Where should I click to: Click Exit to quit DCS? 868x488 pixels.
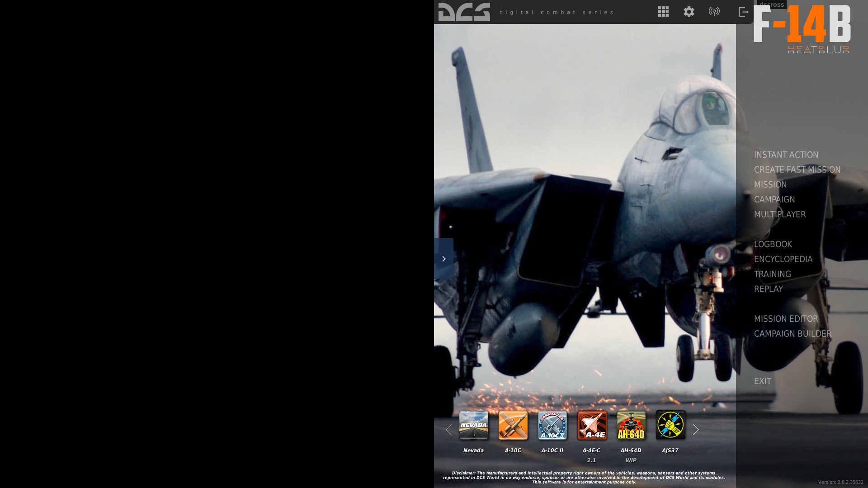pyautogui.click(x=762, y=381)
